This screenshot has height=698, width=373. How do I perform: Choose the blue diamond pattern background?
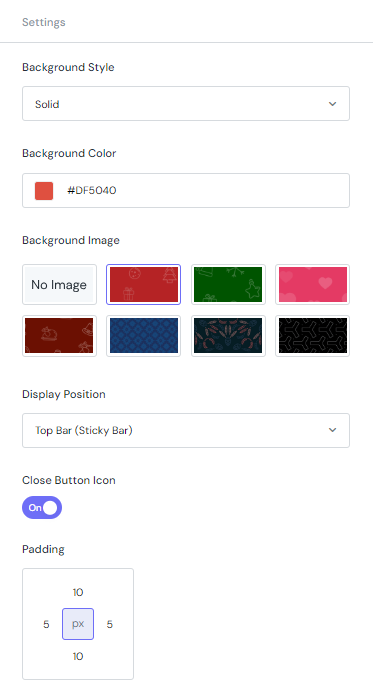point(143,336)
